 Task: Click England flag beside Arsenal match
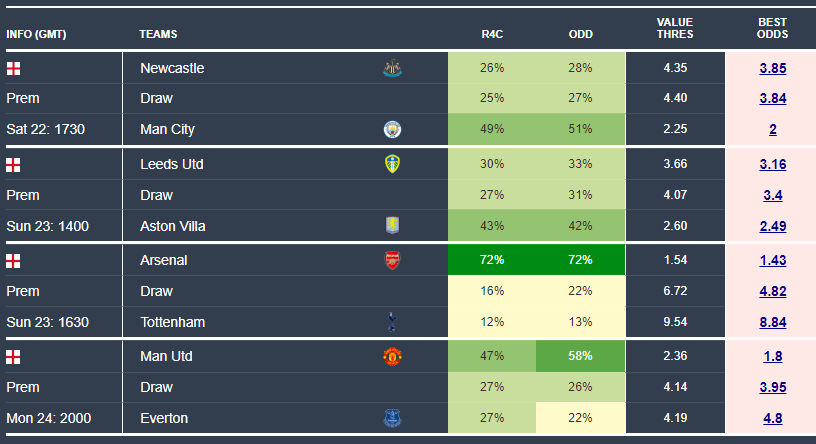13,260
